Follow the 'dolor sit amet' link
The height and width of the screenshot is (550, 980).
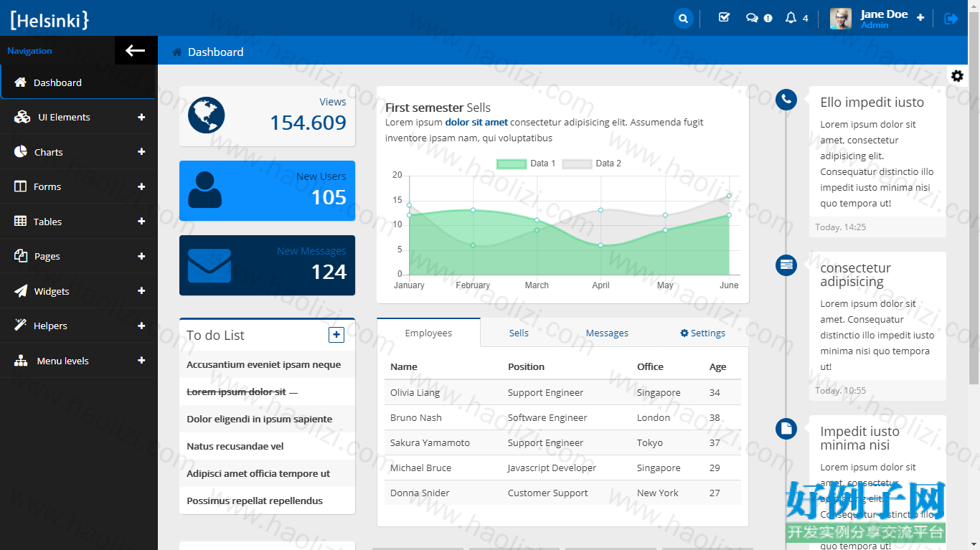click(x=476, y=123)
